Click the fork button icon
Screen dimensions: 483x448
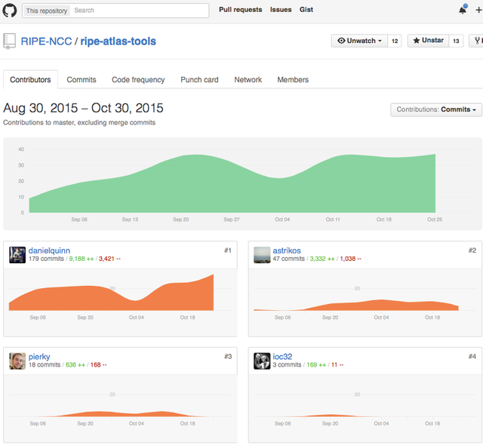click(477, 41)
